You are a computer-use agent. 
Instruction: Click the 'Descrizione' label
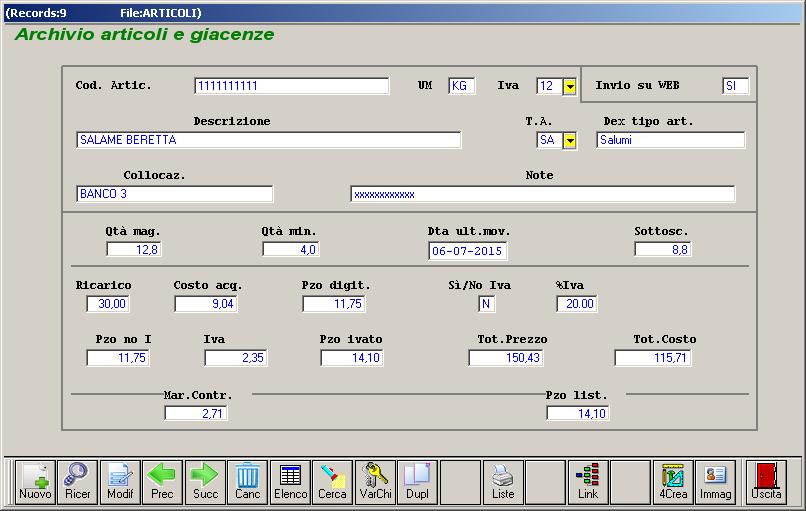pyautogui.click(x=232, y=121)
